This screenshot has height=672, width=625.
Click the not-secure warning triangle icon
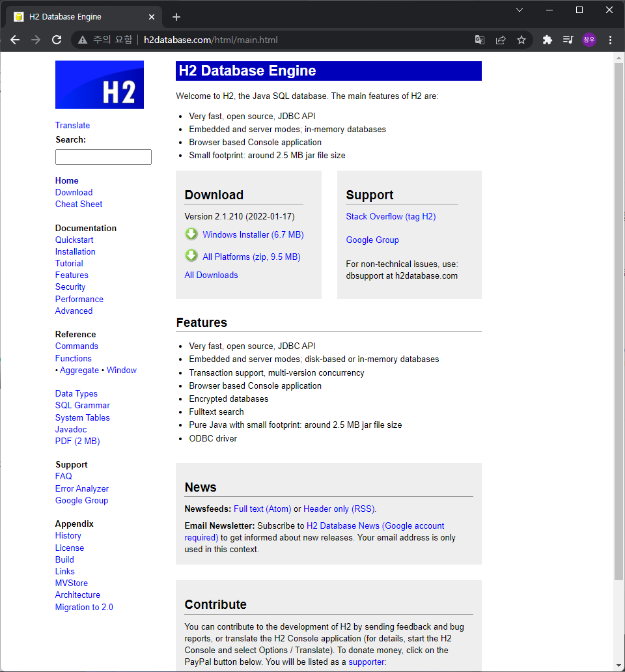(x=83, y=40)
